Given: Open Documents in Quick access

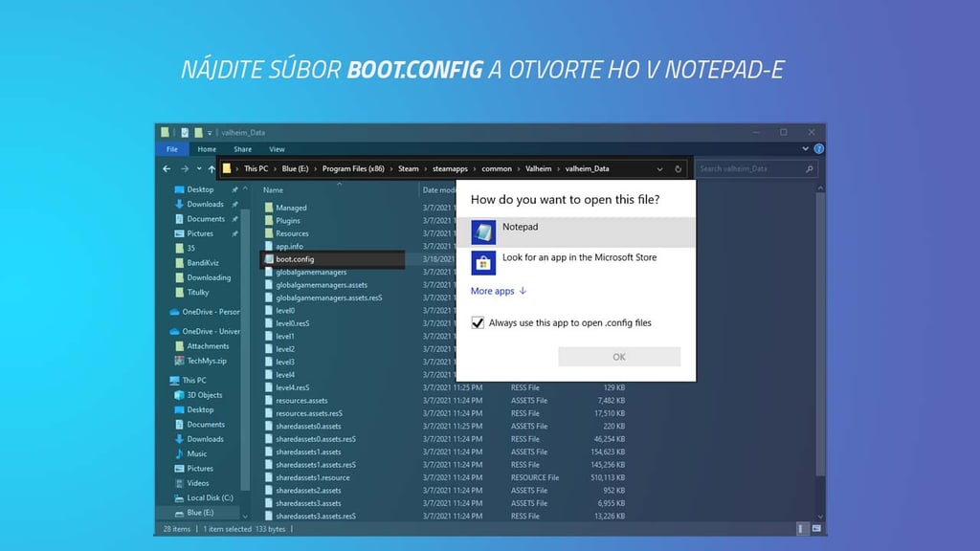Looking at the screenshot, I should [206, 219].
